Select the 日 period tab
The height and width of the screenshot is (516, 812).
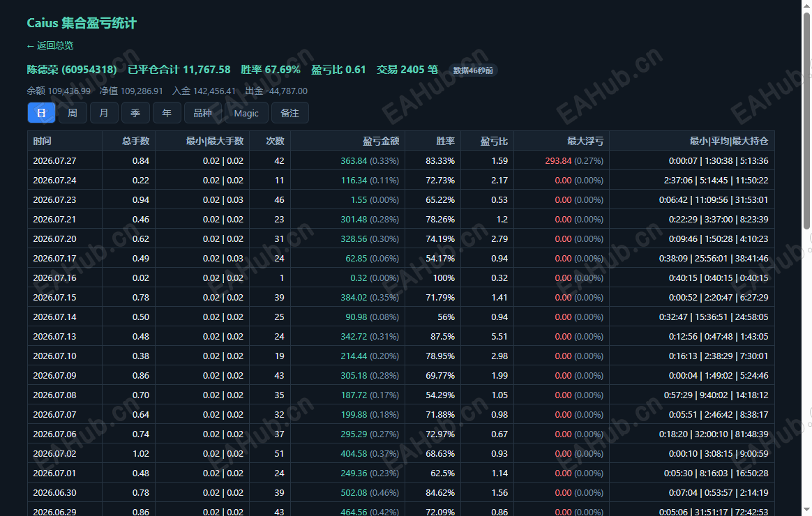click(x=41, y=113)
